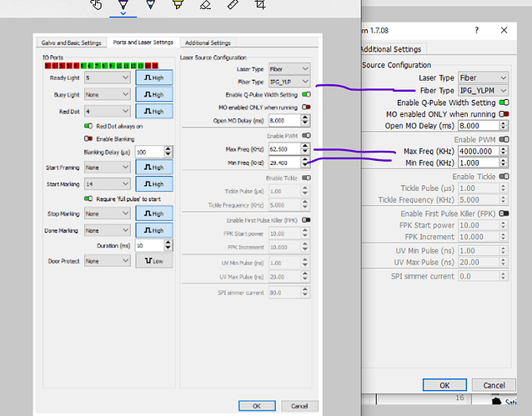Toggle Start Marking polarity High button
Screen dimensions: 532x416
tap(154, 183)
